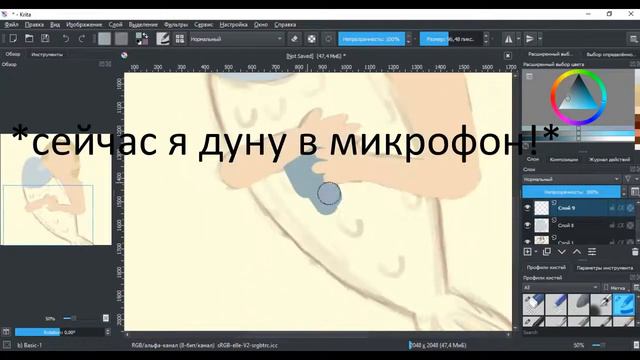Open the brush blending mode dropdown
Image resolution: width=640 pixels, height=360 pixels.
point(236,39)
